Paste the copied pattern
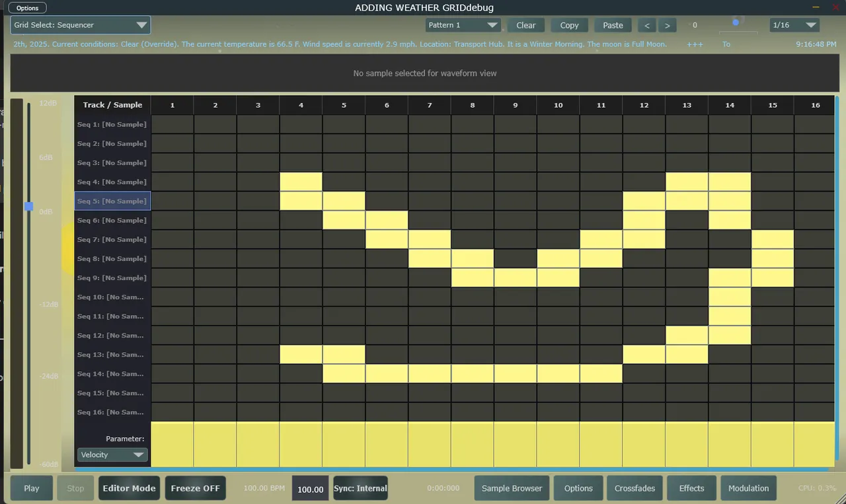Screen dimensions: 846x504 613,24
